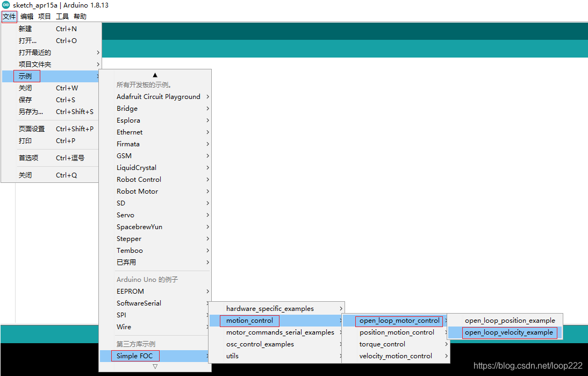The image size is (588, 376).
Task: Choose 打印 Ctrl+P entry
Action: [51, 141]
